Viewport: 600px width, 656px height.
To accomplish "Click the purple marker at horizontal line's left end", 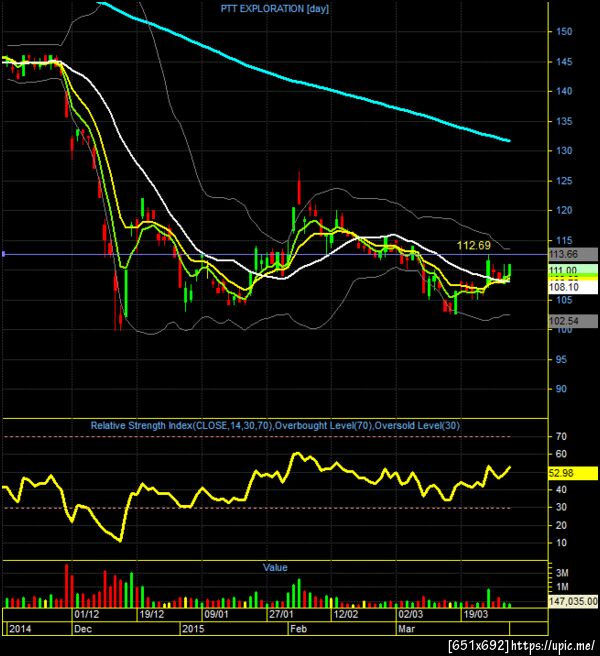I will (x=3, y=254).
